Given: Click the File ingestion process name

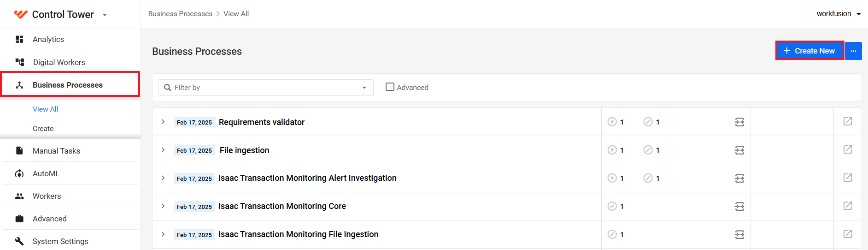Looking at the screenshot, I should click(244, 150).
